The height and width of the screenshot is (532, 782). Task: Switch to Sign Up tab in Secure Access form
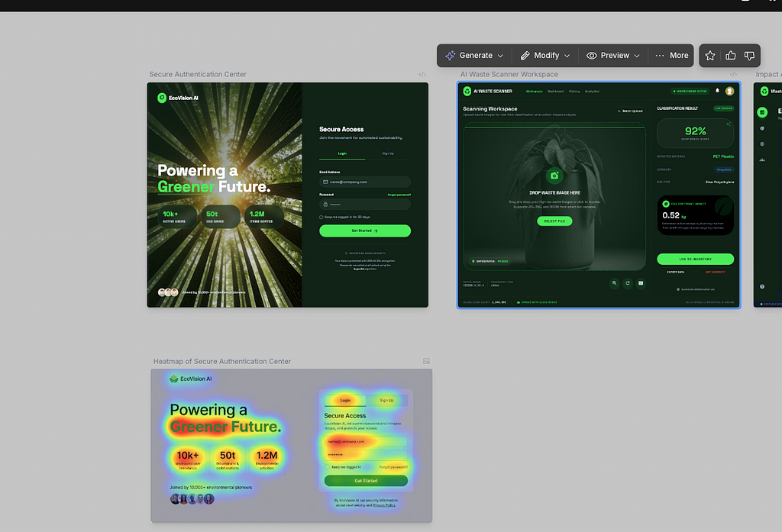coord(388,153)
